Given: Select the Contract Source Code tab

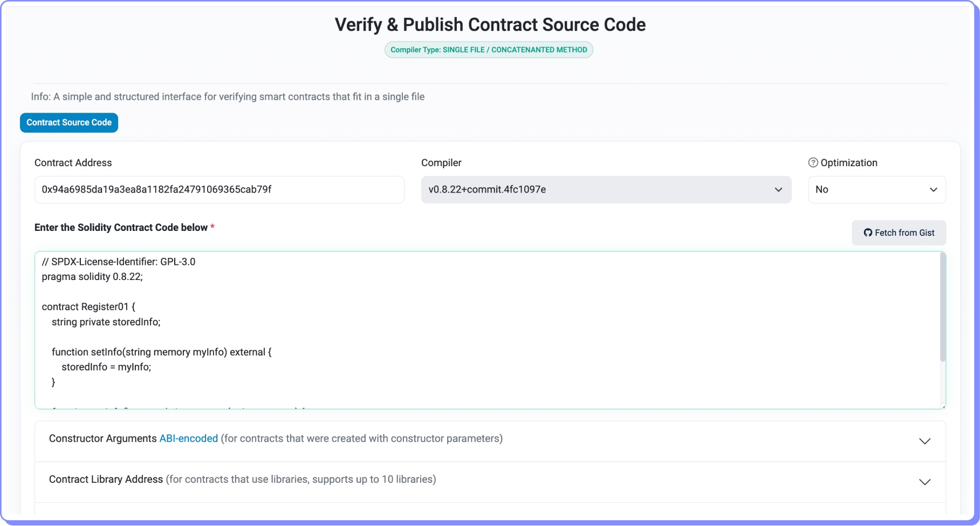Looking at the screenshot, I should 69,122.
